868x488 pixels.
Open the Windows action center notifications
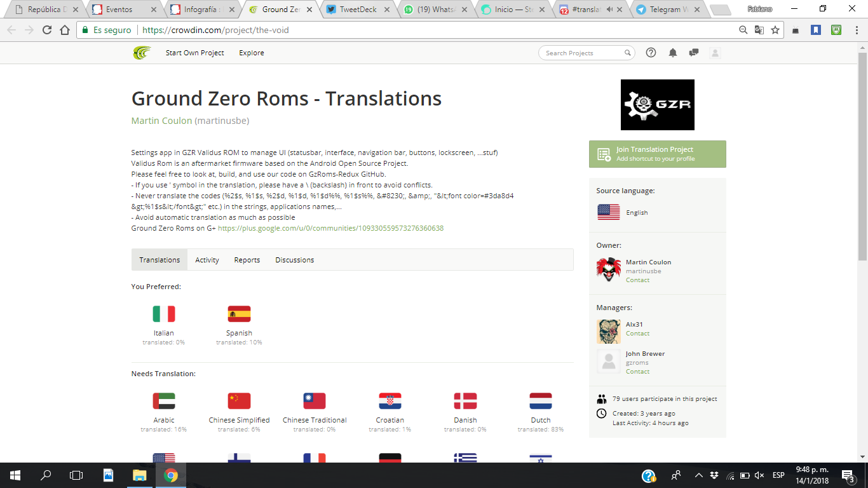847,475
